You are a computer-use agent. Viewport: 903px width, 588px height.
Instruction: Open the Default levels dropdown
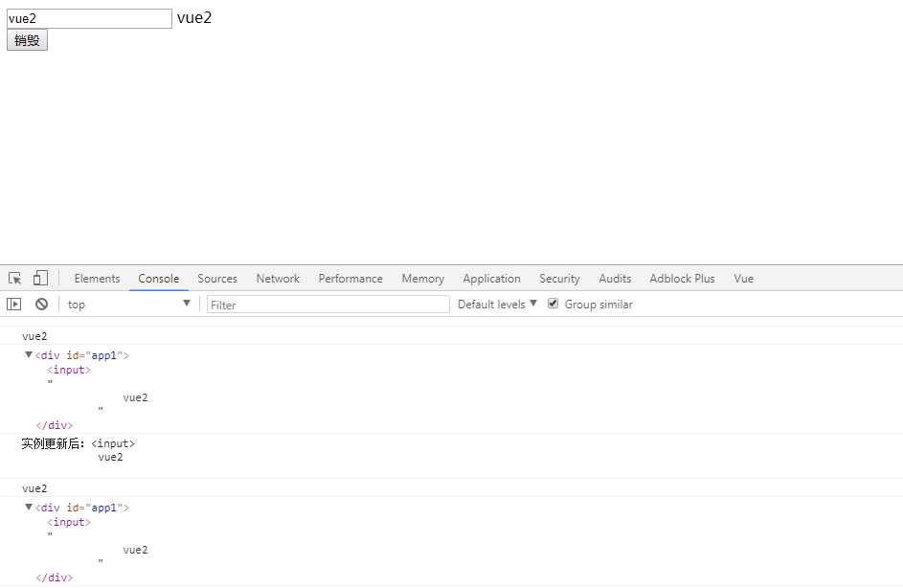(497, 305)
